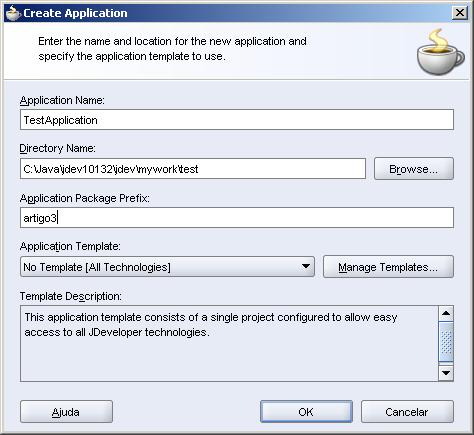Click the 'Application Name:' label
Image resolution: width=474 pixels, height=435 pixels.
click(x=62, y=100)
